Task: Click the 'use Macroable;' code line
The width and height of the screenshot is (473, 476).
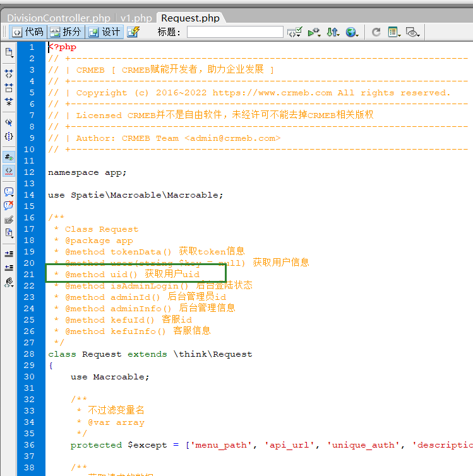Action: coord(110,377)
